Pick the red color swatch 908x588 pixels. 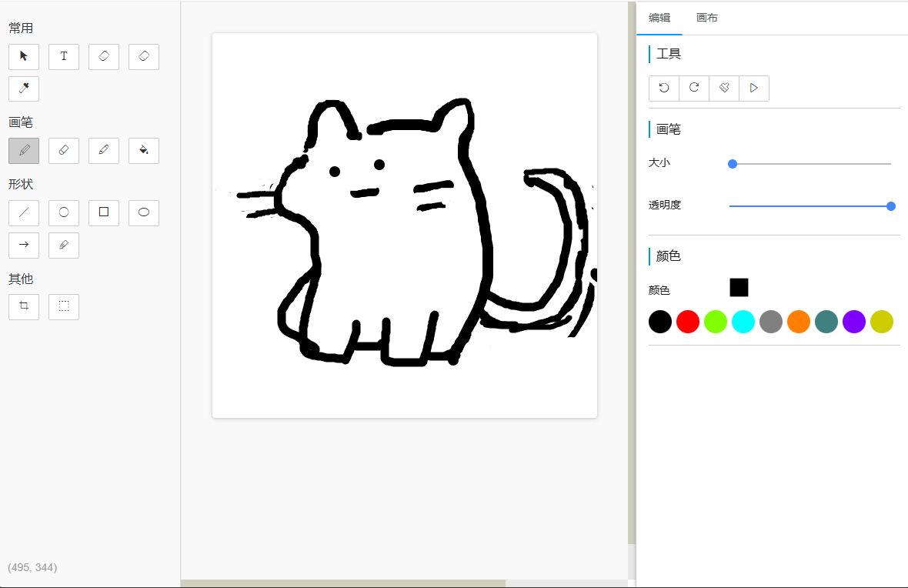(x=688, y=322)
